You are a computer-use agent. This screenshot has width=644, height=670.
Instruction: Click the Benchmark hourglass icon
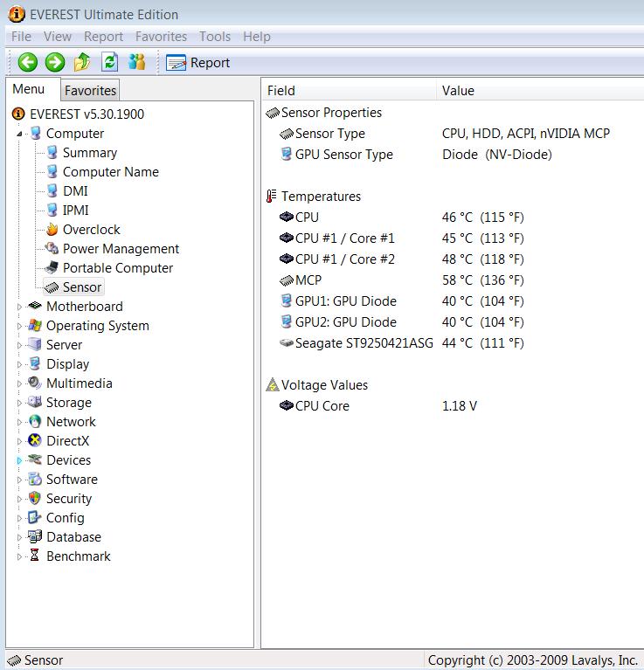[35, 556]
